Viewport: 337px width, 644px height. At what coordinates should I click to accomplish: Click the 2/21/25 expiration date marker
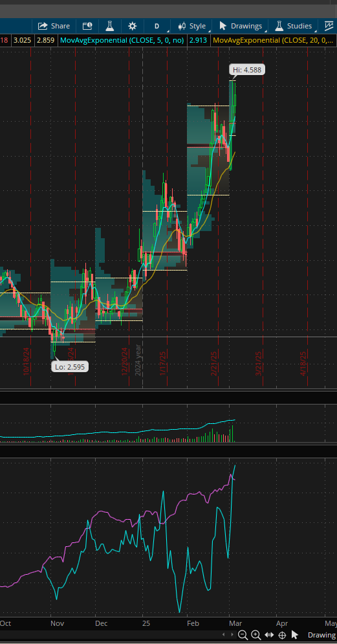[x=214, y=364]
